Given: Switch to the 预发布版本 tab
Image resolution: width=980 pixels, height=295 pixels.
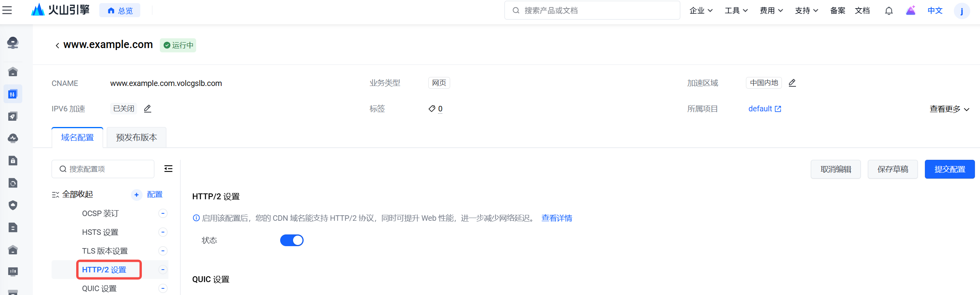Looking at the screenshot, I should pos(136,138).
